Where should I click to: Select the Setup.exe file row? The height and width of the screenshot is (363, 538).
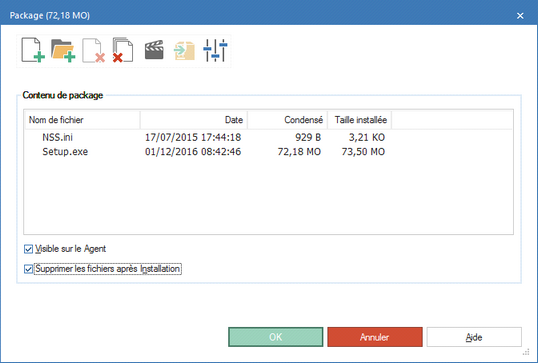(x=268, y=152)
